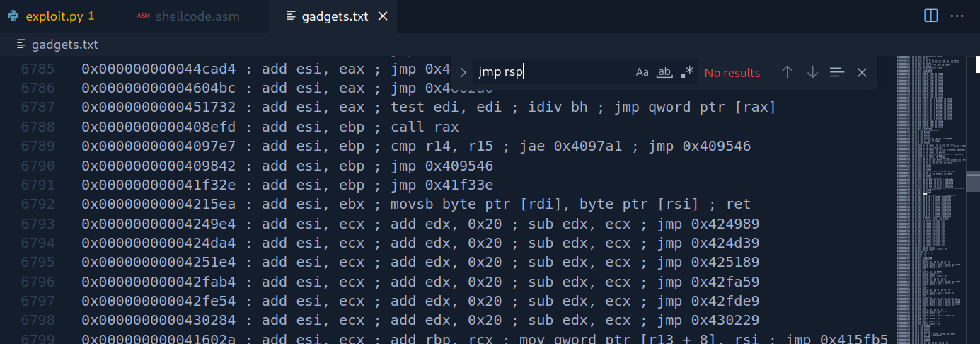Split the editor to the right
Viewport: 980px width, 344px height.
pyautogui.click(x=931, y=16)
